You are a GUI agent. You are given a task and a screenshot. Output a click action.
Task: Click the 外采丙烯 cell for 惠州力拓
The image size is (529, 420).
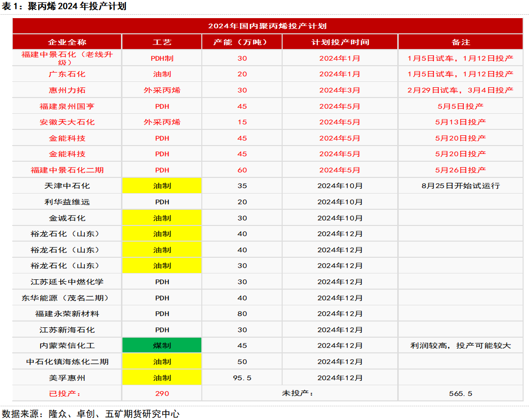coord(162,90)
